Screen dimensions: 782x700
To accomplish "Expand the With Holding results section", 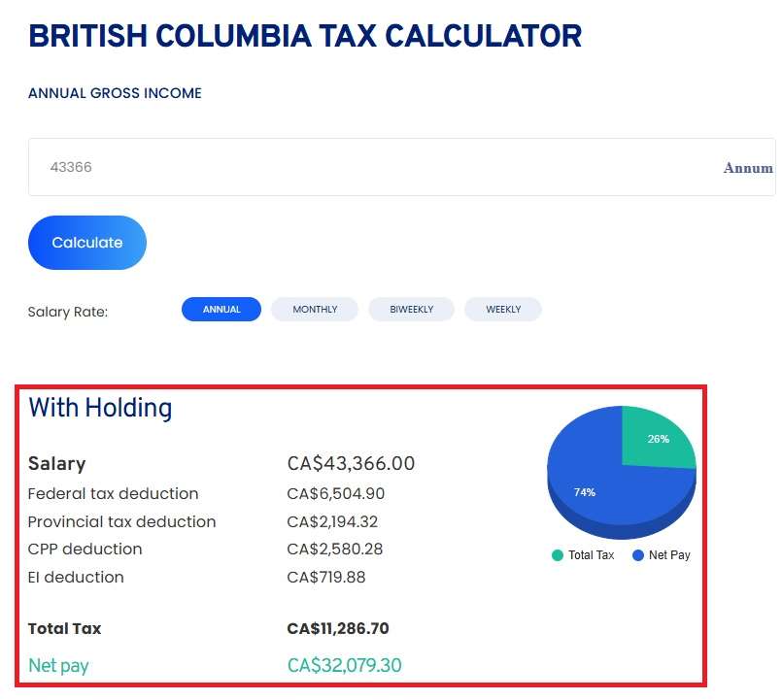I will (97, 409).
